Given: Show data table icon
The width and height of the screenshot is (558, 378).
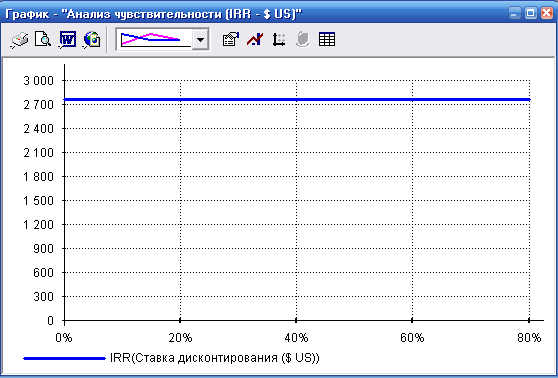Looking at the screenshot, I should (327, 39).
